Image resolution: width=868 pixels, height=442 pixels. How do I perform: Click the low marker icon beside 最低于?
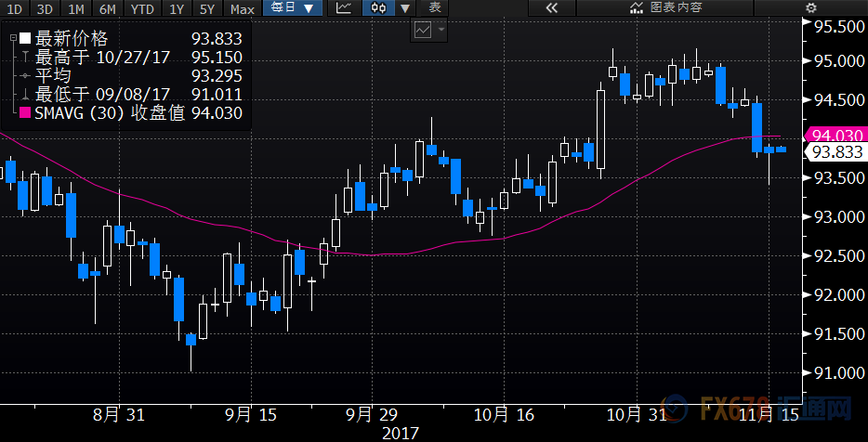[x=25, y=95]
